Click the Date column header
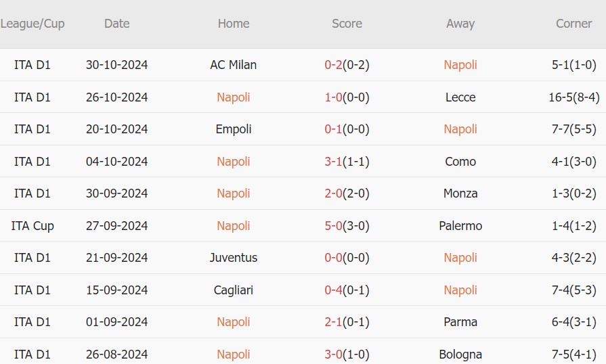 pyautogui.click(x=116, y=24)
